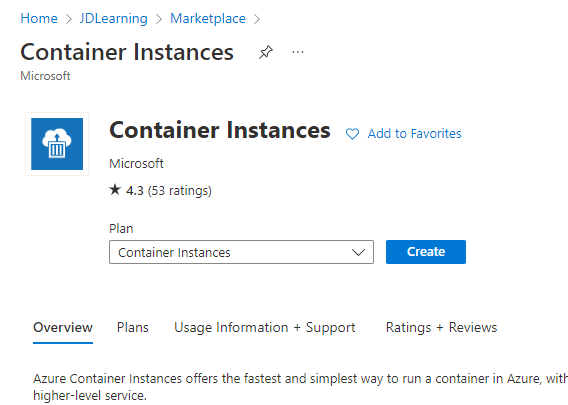
Task: Click the heart favorites icon
Action: (352, 134)
